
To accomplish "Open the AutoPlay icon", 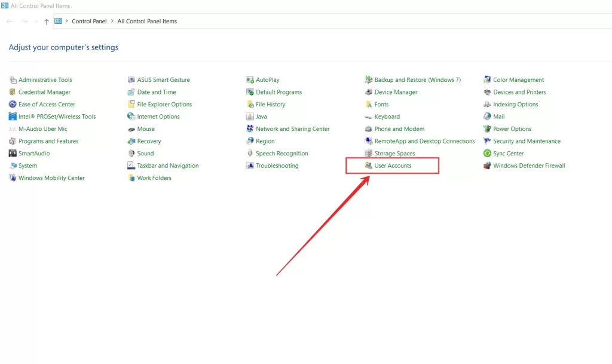I will (x=250, y=79).
